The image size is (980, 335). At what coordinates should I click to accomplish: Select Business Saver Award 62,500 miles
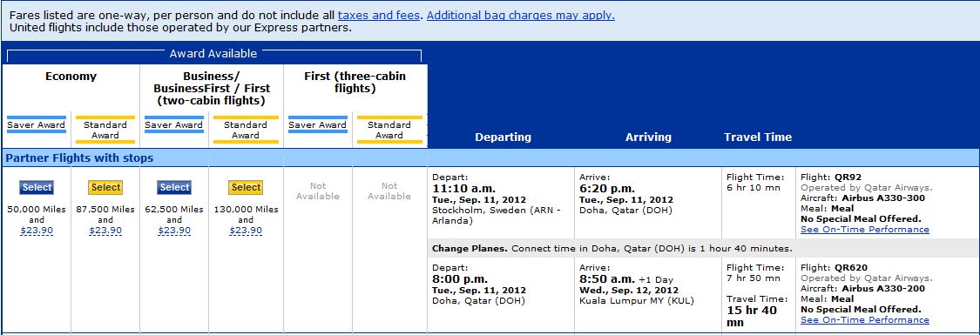tap(174, 187)
